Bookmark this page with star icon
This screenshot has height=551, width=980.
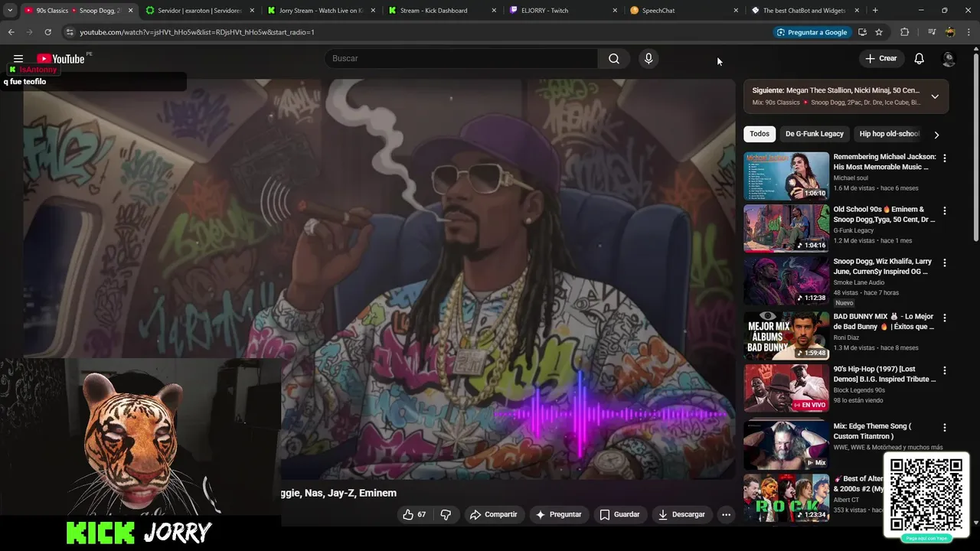(x=879, y=32)
